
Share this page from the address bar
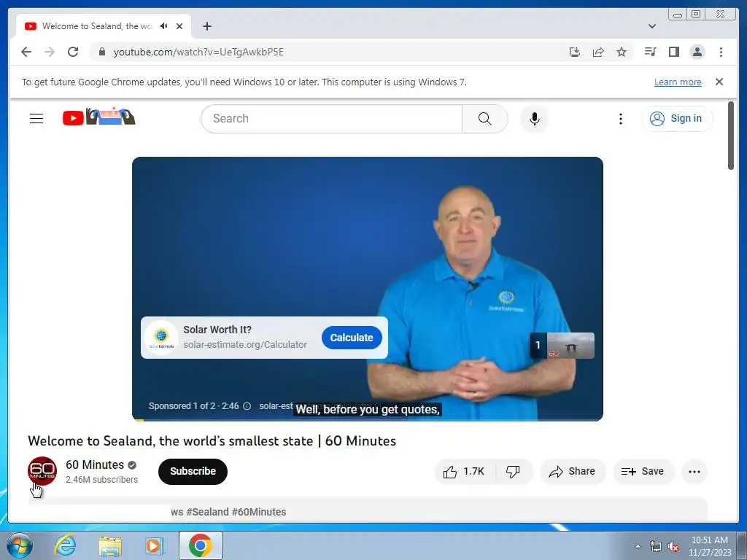[598, 52]
